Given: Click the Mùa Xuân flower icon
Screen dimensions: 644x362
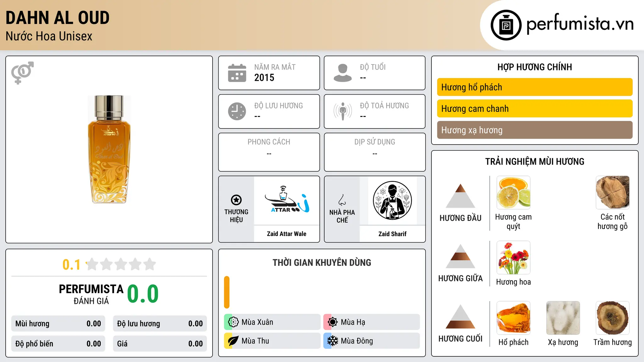Looking at the screenshot, I should tap(233, 322).
